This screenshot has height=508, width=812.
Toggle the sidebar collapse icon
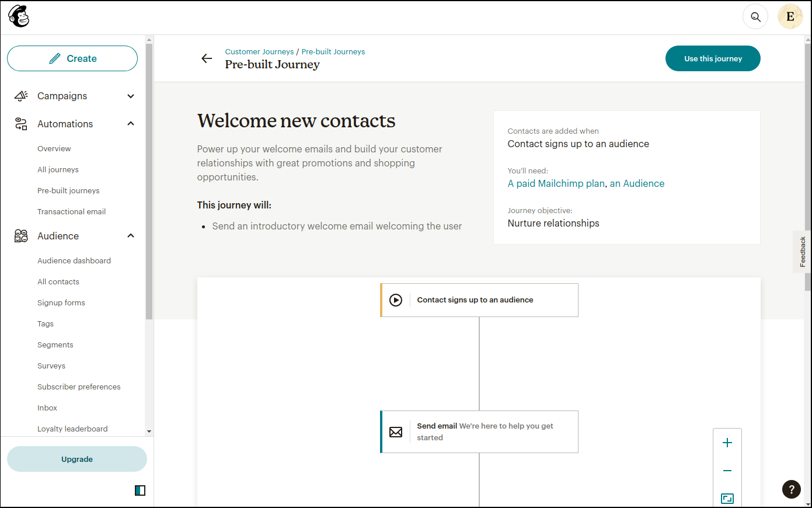click(140, 490)
